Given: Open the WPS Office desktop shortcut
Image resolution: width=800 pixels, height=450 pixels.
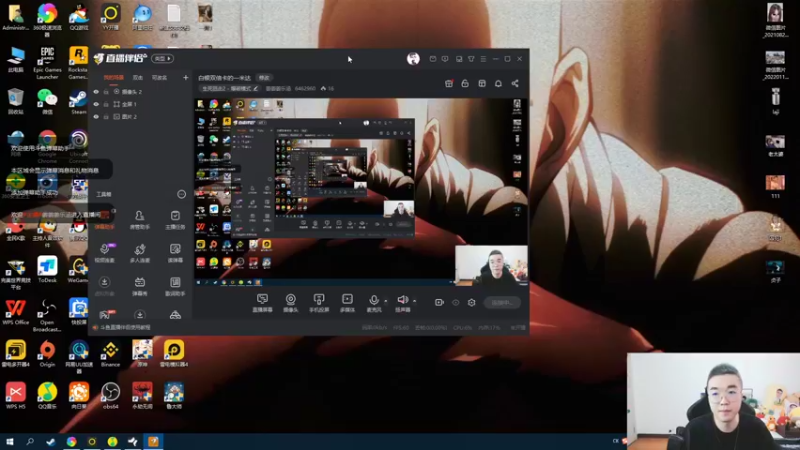Looking at the screenshot, I should [x=15, y=312].
